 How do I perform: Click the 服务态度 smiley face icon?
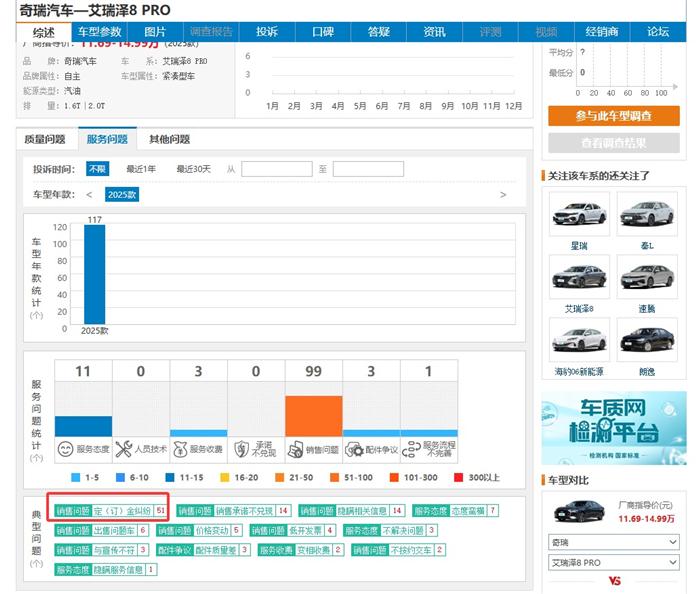(x=65, y=449)
